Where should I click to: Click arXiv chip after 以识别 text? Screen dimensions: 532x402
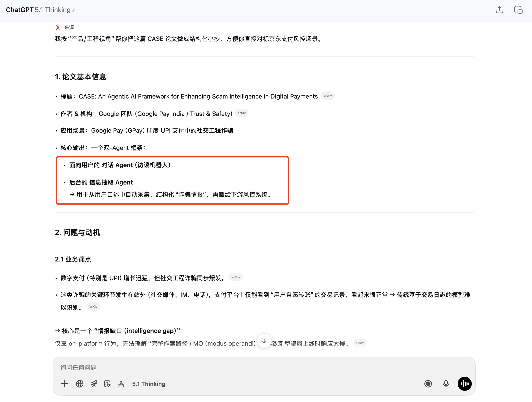(93, 307)
